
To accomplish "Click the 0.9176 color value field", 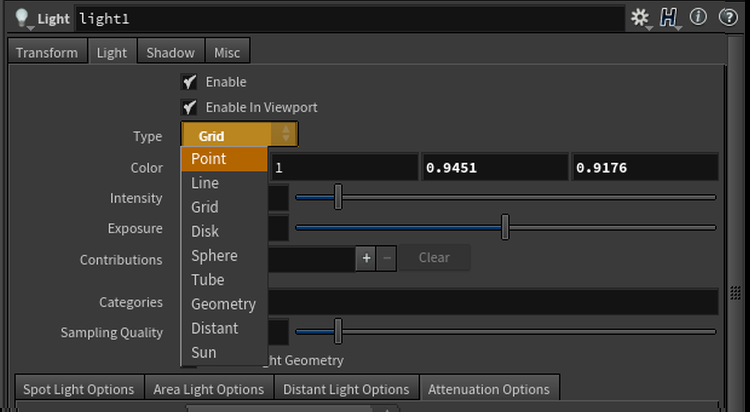I will [x=644, y=168].
